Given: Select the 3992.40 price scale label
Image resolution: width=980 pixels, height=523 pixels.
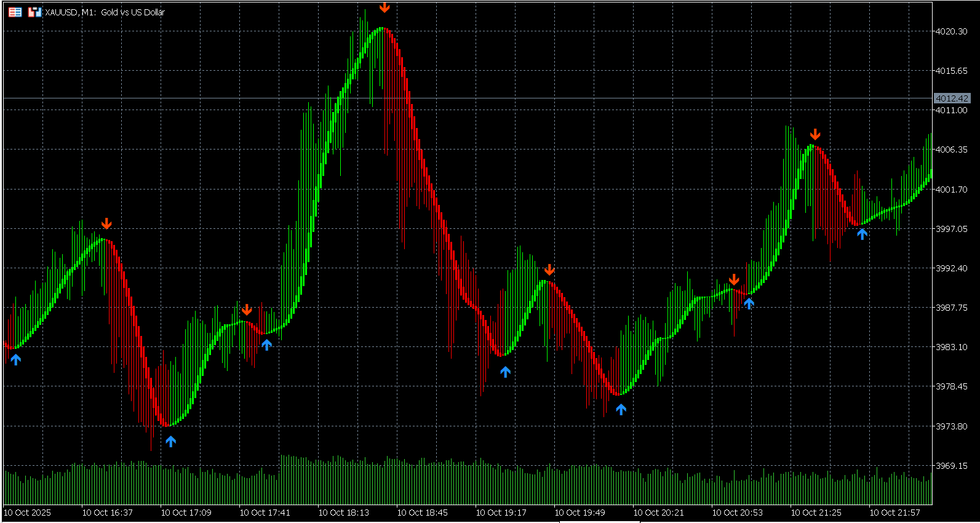Looking at the screenshot, I should (952, 268).
